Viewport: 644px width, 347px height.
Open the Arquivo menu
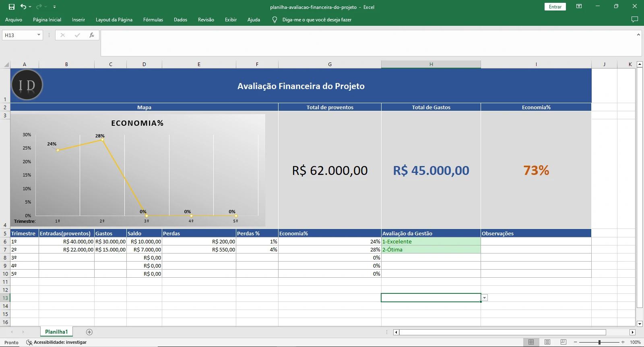pos(14,20)
